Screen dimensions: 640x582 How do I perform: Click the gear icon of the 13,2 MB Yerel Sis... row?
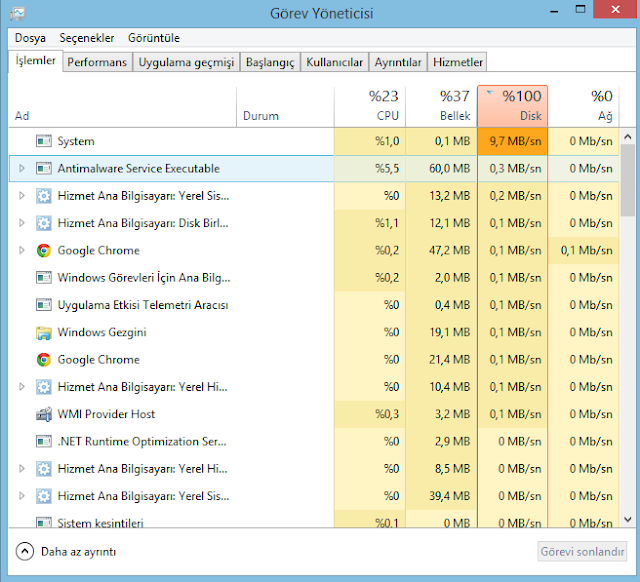point(44,196)
